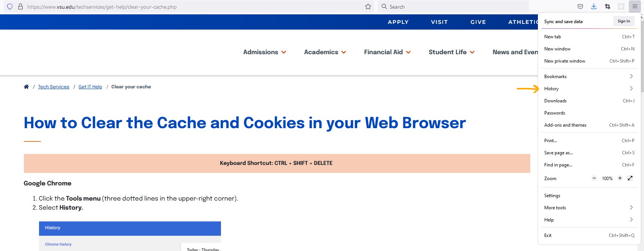Screen dimensions: 644x251
Task: Click the screenshot crop icon in toolbar
Action: tap(608, 6)
